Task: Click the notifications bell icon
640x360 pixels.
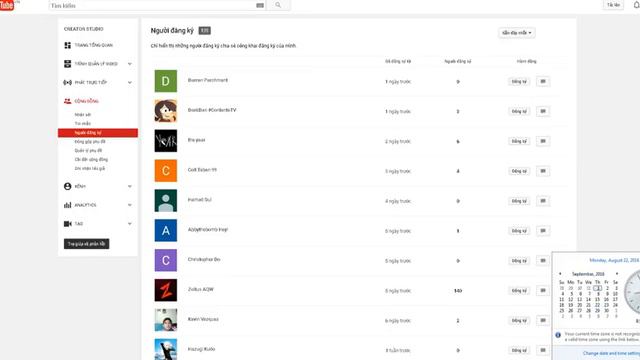Action: 636,4
